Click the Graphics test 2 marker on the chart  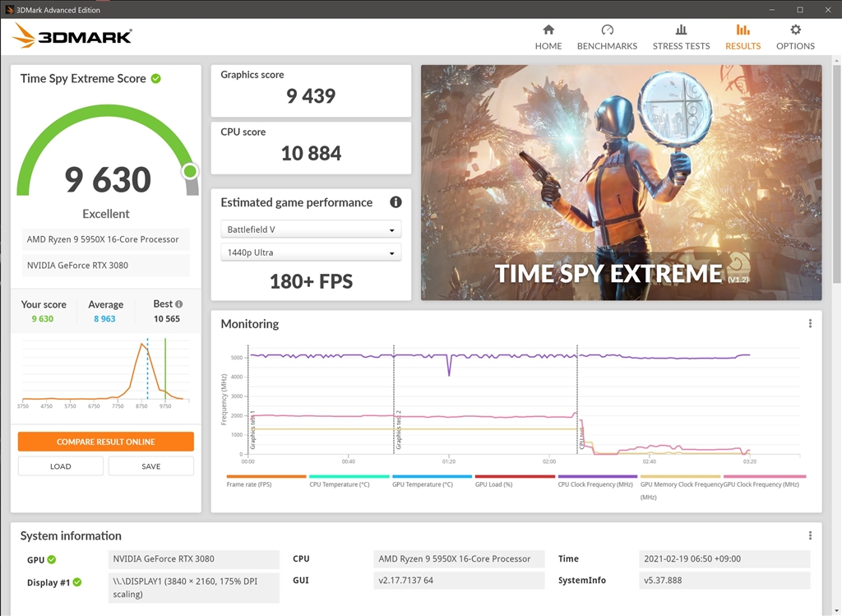coord(398,429)
